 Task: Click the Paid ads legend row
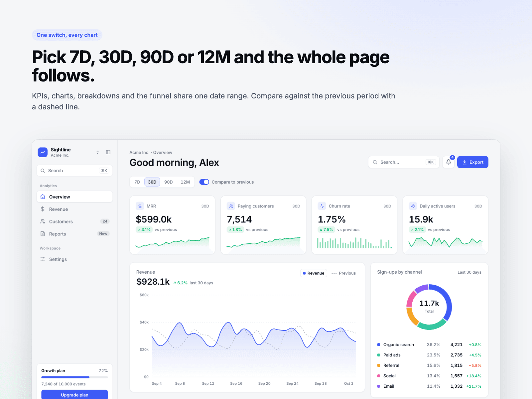pos(429,355)
